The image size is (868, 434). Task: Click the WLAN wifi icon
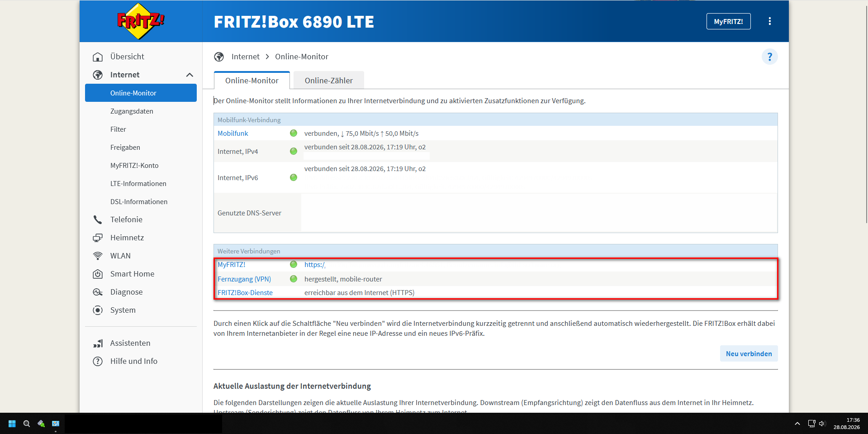(98, 256)
